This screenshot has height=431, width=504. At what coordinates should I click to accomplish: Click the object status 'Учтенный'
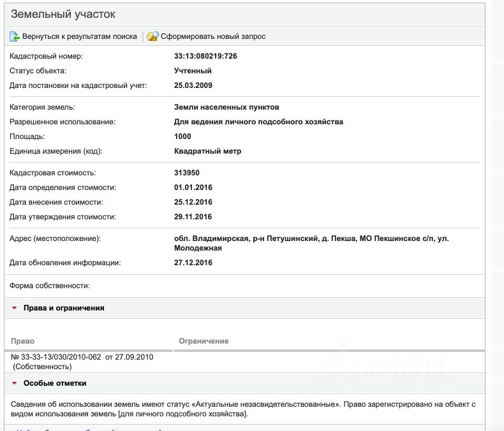coord(193,71)
